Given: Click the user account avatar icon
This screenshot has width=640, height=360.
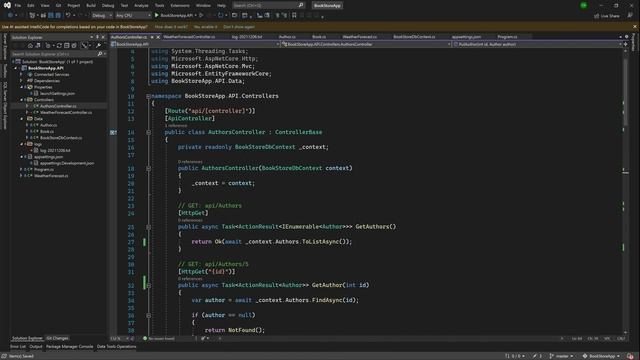Looking at the screenshot, I should click(584, 5).
